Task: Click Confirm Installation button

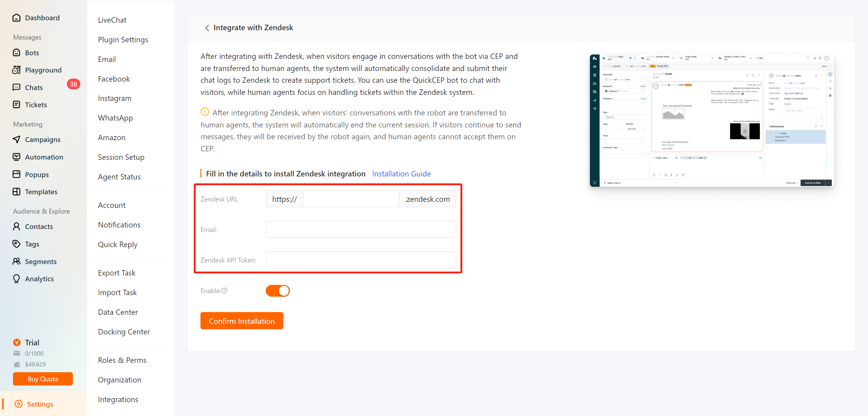Action: [242, 321]
